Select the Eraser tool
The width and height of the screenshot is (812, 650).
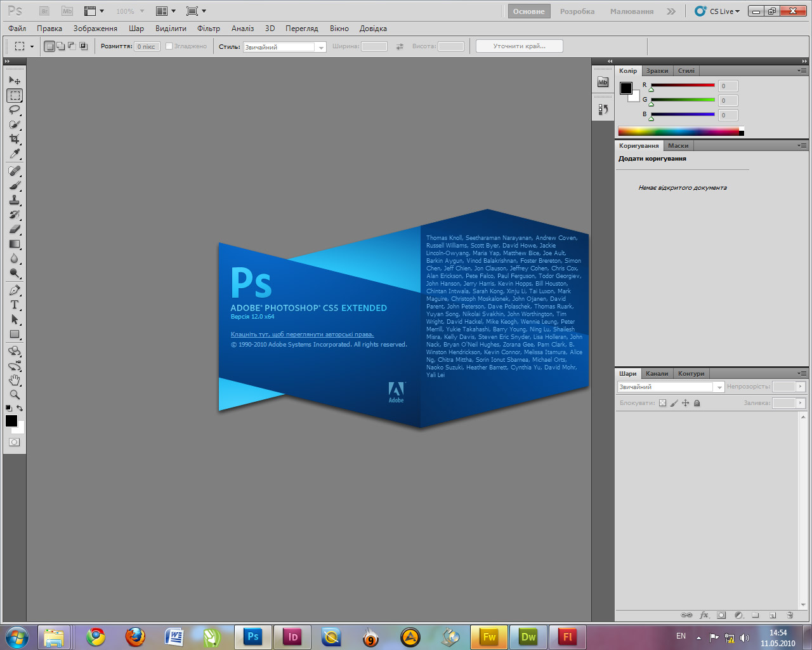[15, 229]
